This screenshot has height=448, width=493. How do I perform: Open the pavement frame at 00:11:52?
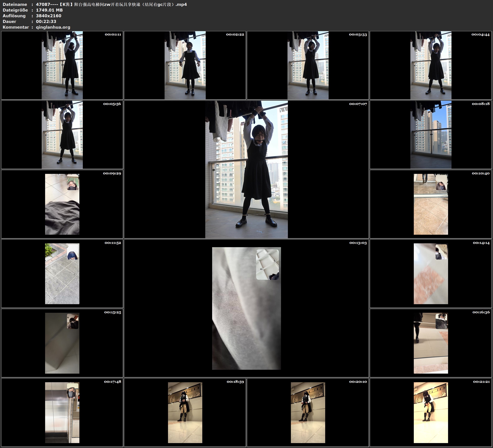(x=62, y=274)
